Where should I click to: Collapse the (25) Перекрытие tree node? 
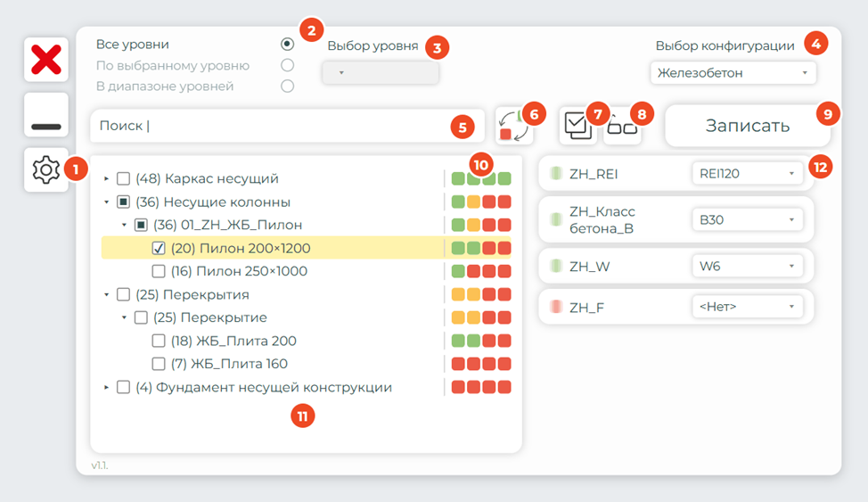click(x=124, y=317)
